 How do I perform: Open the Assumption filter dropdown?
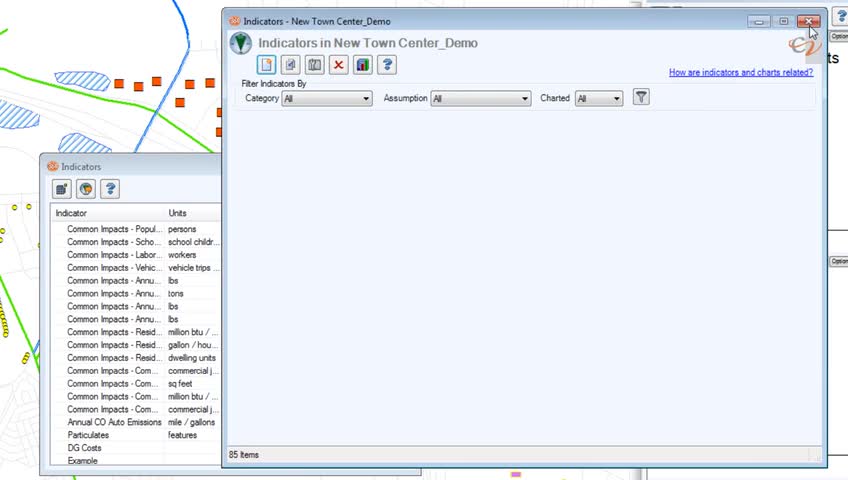(x=481, y=98)
